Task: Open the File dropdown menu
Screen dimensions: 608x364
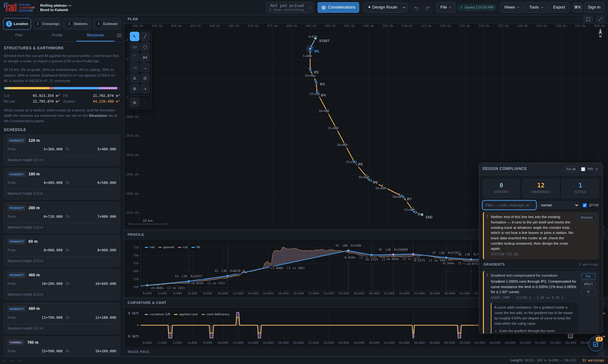Action: (x=446, y=7)
